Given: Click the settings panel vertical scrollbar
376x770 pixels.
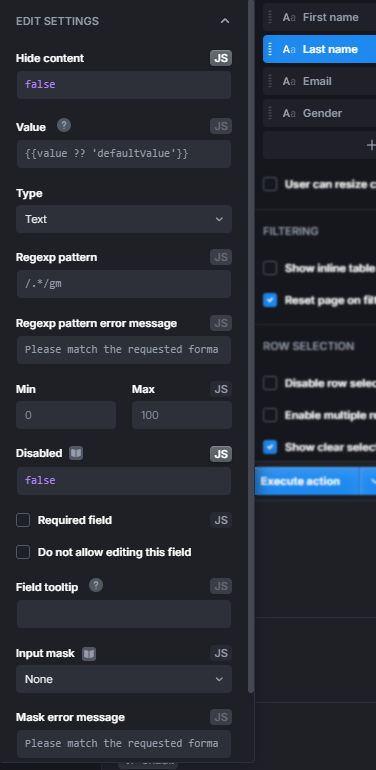Looking at the screenshot, I should [x=251, y=346].
